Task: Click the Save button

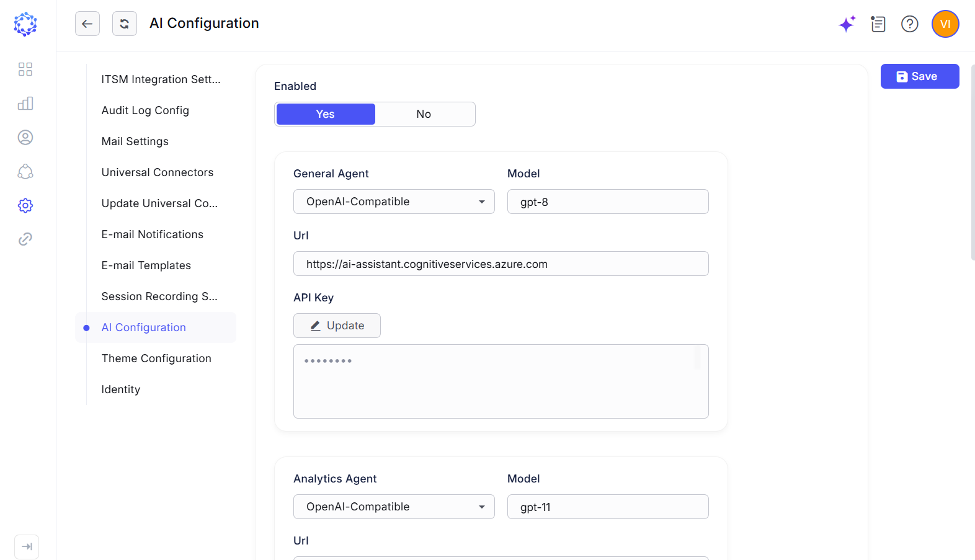Action: click(x=920, y=76)
